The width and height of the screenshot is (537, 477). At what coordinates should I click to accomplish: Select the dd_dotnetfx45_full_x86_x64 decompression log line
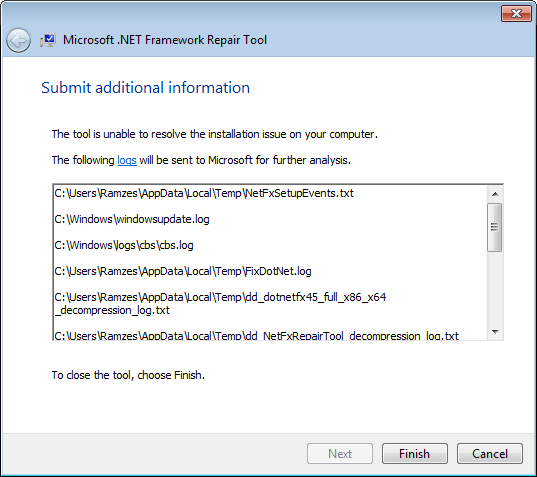220,303
